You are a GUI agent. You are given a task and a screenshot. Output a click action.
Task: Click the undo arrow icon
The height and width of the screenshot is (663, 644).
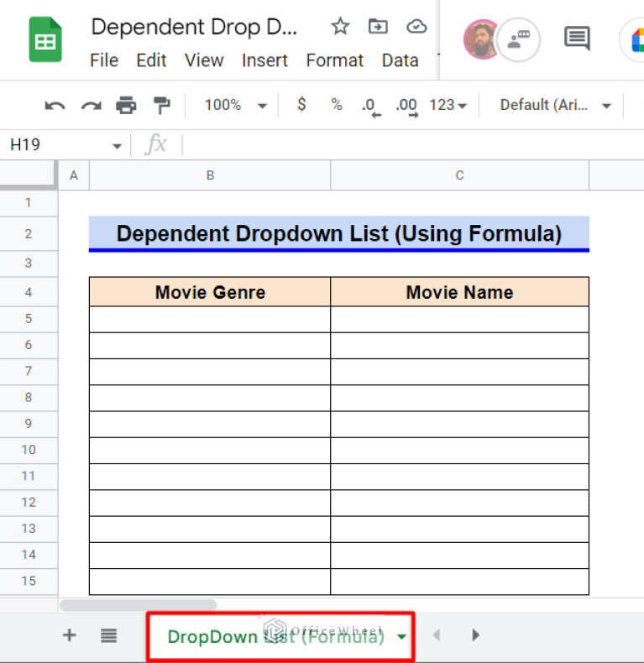tap(55, 105)
